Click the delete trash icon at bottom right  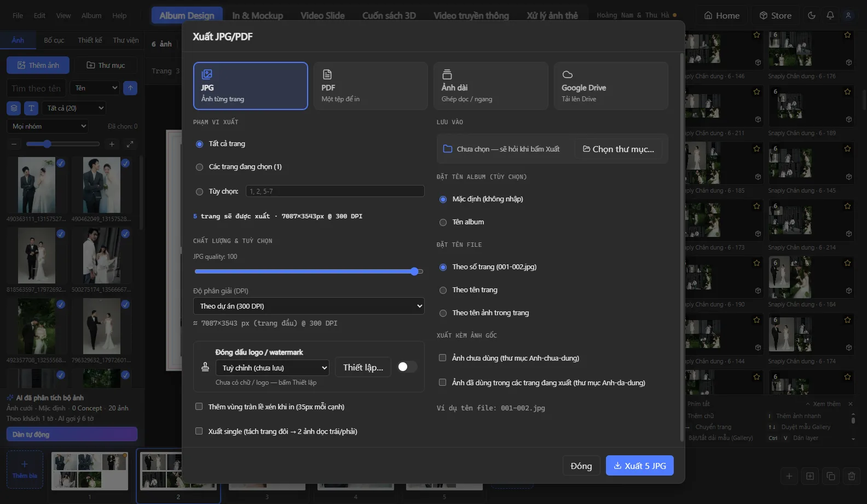coord(852,476)
